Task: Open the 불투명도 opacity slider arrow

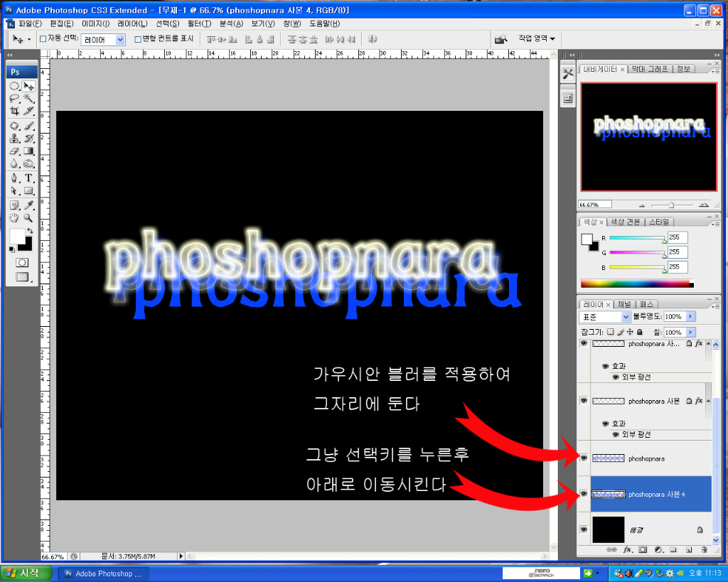Action: point(691,316)
